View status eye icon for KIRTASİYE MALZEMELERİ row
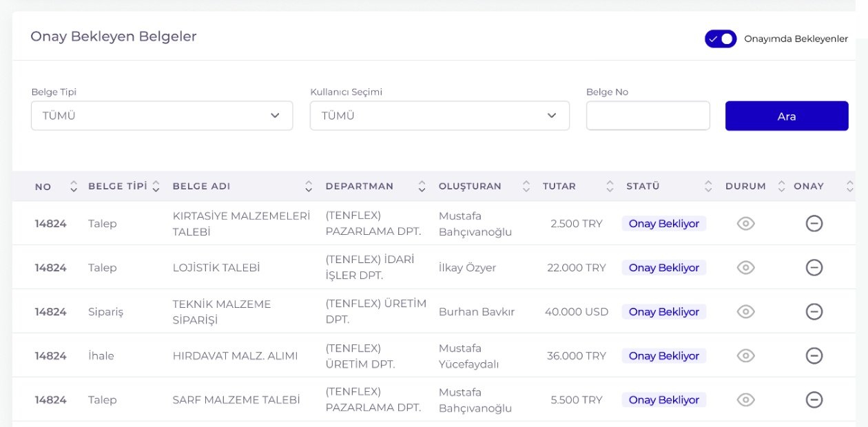The width and height of the screenshot is (868, 427). click(x=745, y=223)
